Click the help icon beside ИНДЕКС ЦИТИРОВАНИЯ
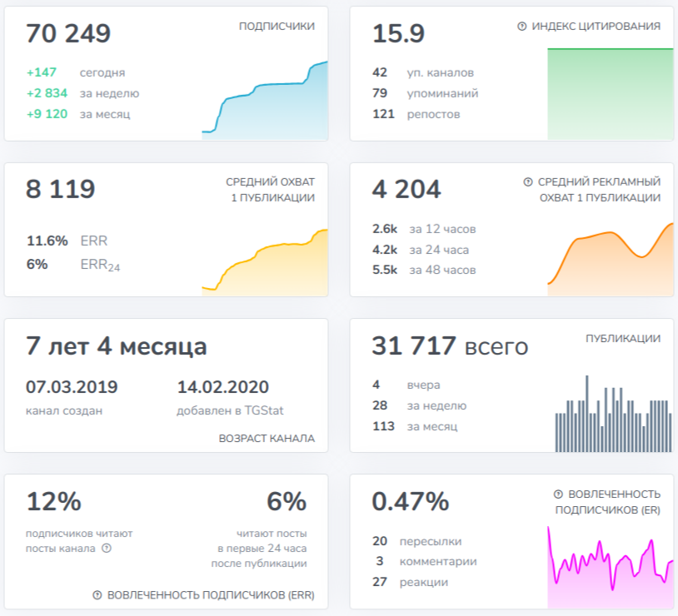The height and width of the screenshot is (616, 678). 522,27
